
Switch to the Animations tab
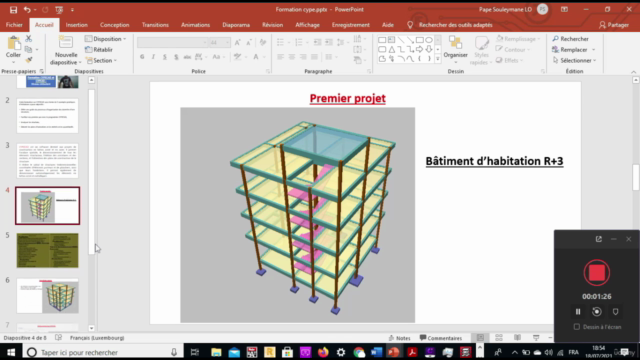(196, 25)
